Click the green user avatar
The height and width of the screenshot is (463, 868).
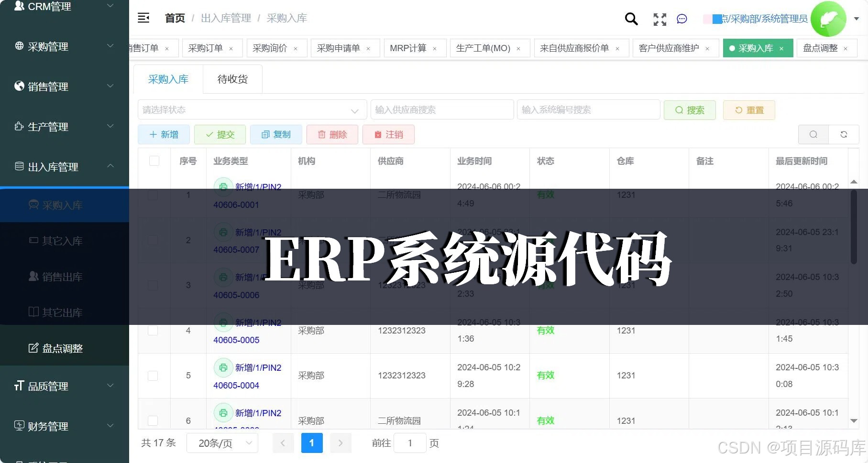[x=828, y=19]
